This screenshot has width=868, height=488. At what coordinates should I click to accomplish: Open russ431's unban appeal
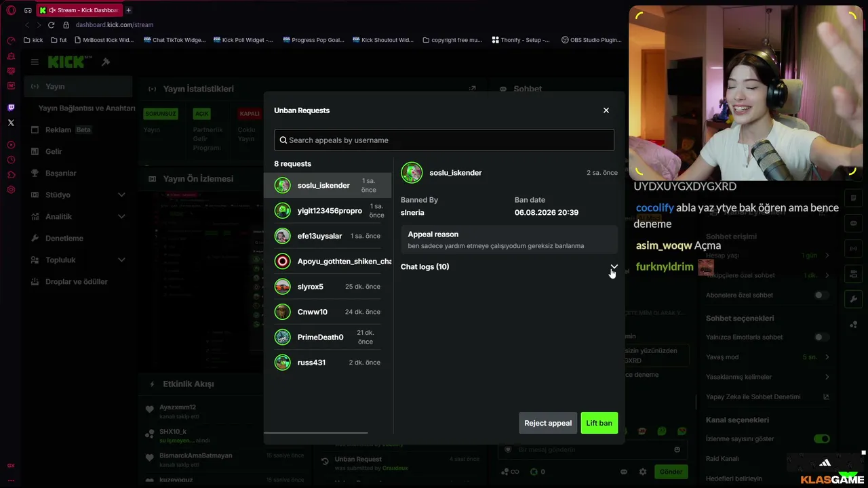tap(328, 363)
